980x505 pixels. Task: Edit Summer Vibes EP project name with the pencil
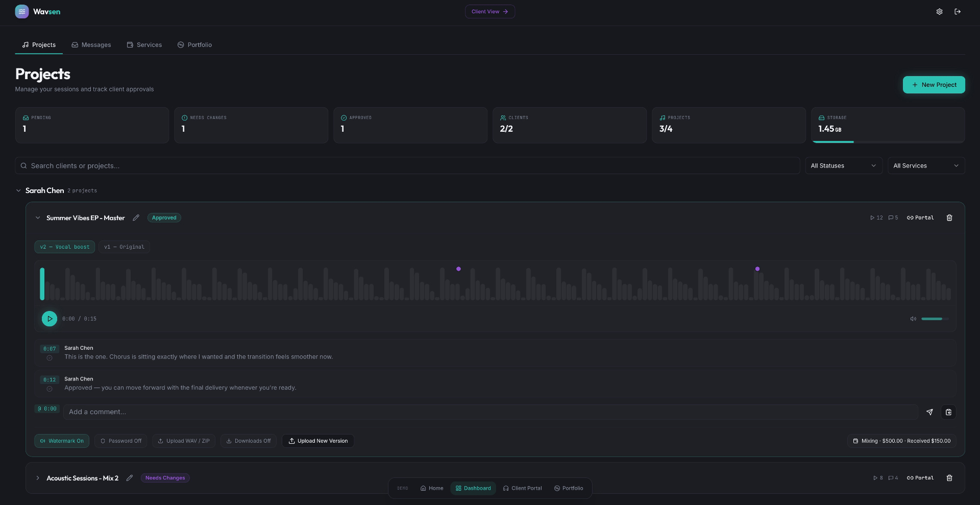[136, 218]
